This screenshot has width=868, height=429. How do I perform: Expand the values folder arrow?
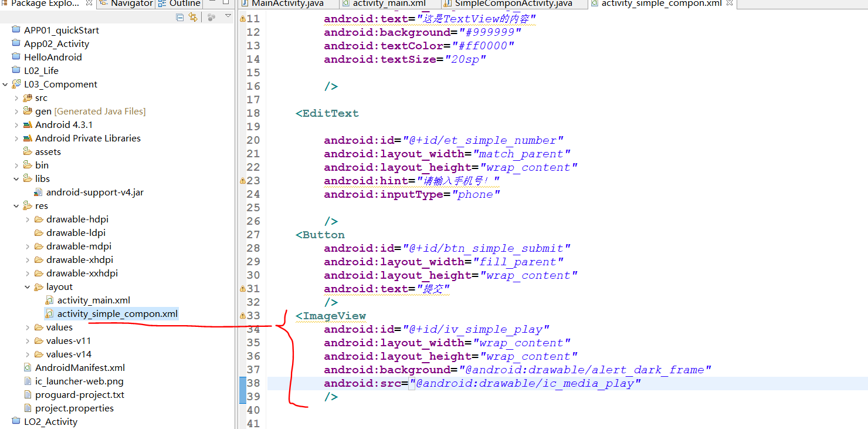pyautogui.click(x=28, y=327)
